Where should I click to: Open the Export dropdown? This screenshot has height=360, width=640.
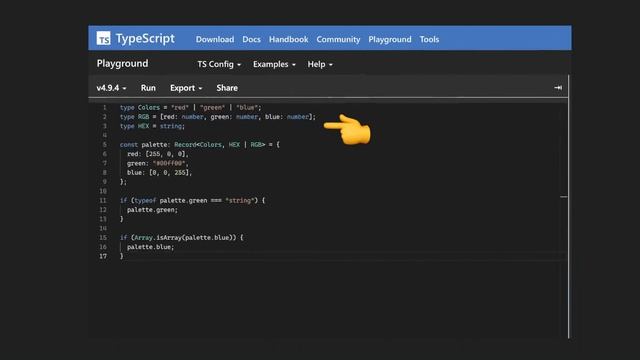(186, 88)
